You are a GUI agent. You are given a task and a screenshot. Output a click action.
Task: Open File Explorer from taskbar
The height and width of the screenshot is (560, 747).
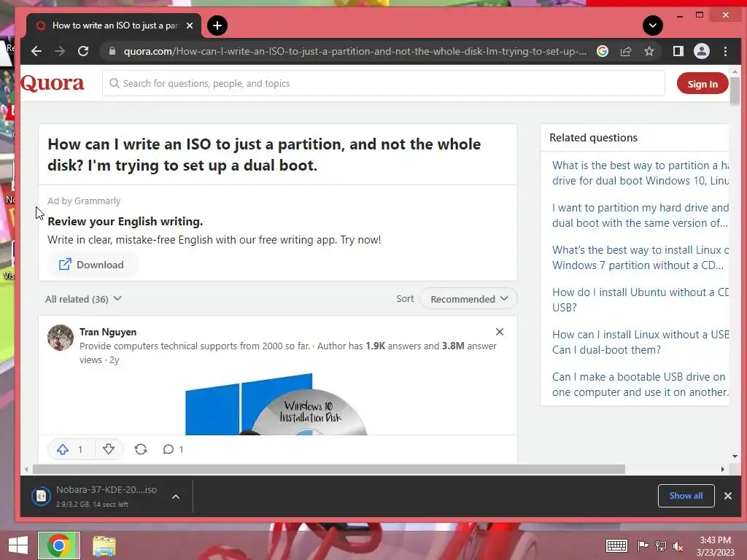(104, 545)
